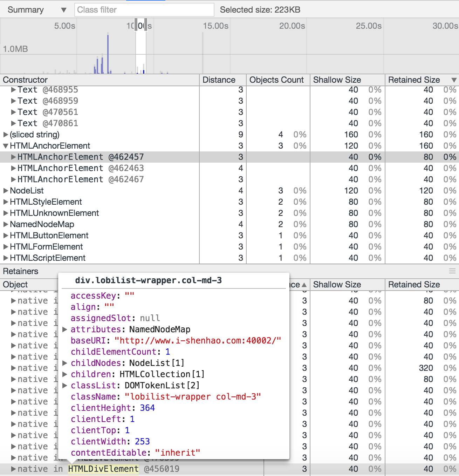The width and height of the screenshot is (459, 476).
Task: Expand the childNodes property in popover
Action: 64,363
